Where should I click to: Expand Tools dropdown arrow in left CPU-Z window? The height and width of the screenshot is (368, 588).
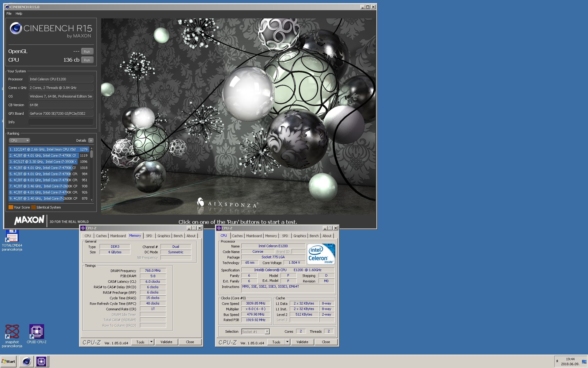(151, 342)
